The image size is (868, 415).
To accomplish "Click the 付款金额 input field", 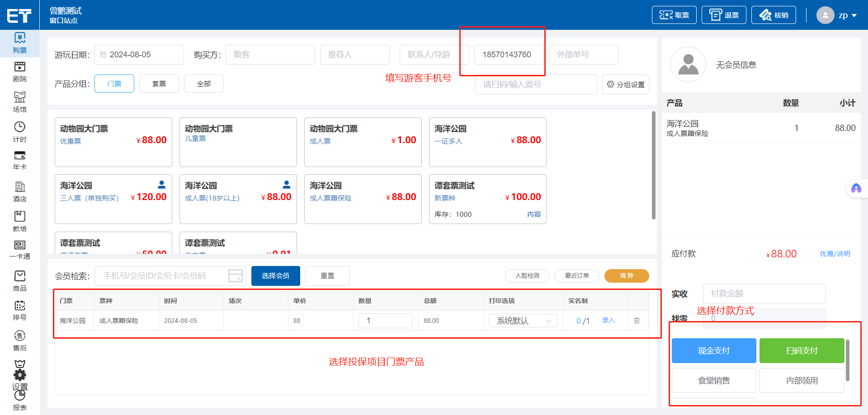I will coord(764,294).
